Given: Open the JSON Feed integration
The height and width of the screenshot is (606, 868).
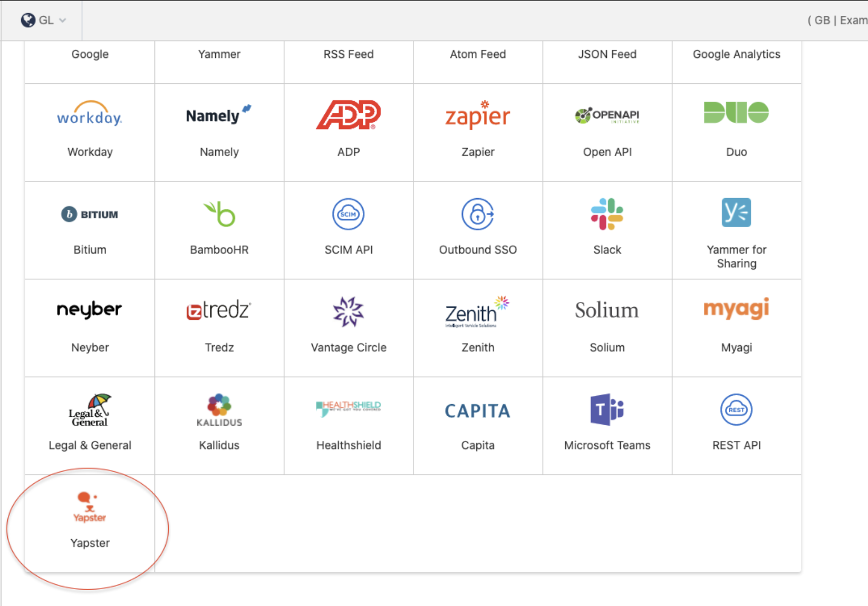Looking at the screenshot, I should [607, 54].
